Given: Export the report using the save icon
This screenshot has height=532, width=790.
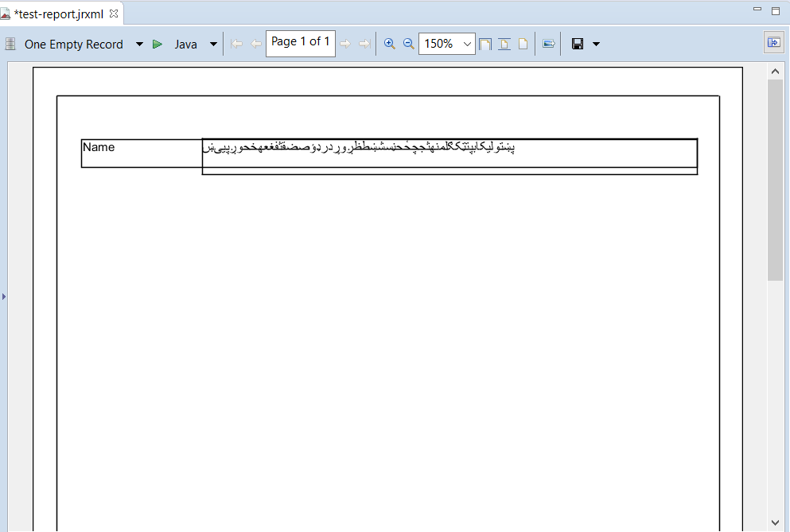Looking at the screenshot, I should (x=577, y=44).
